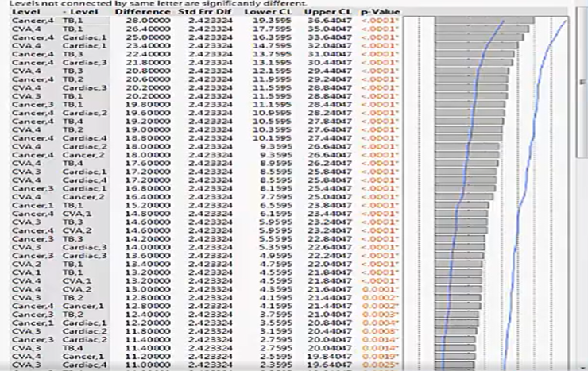588x371 pixels.
Task: Click the Upper CL value 19.64047
Action: [330, 365]
